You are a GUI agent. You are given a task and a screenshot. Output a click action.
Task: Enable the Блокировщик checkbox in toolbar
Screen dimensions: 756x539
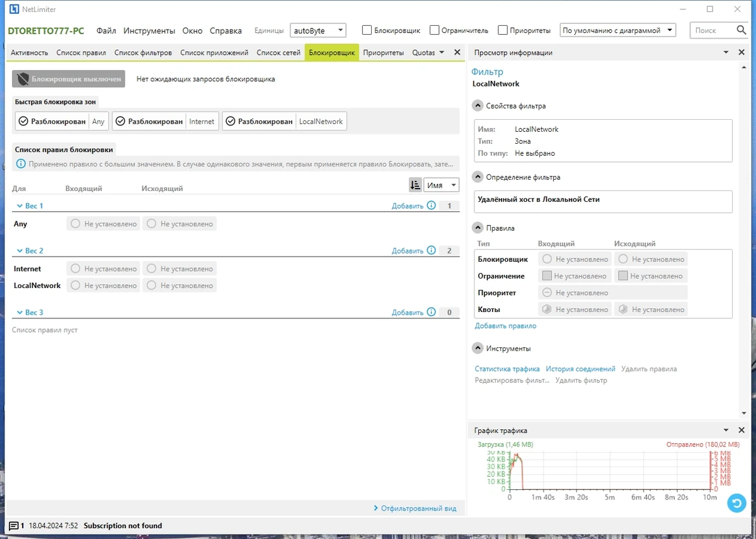tap(367, 30)
